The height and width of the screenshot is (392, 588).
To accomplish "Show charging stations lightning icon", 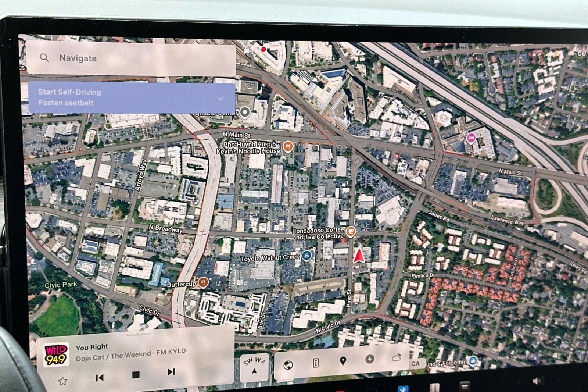I will tap(370, 359).
